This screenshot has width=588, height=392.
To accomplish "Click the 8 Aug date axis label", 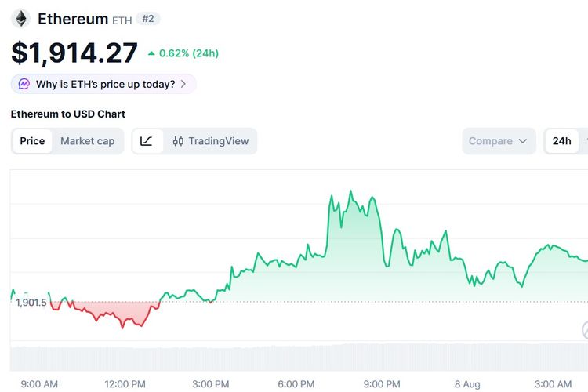I will (467, 384).
